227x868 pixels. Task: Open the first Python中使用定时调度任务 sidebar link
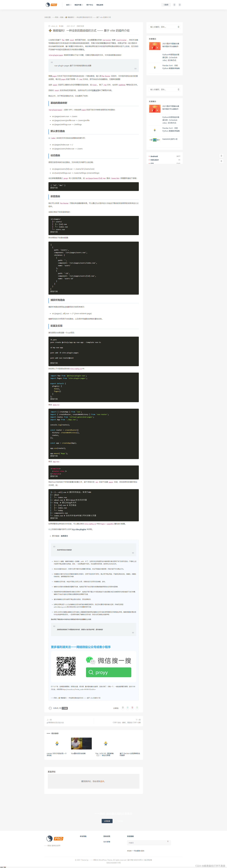click(x=171, y=57)
